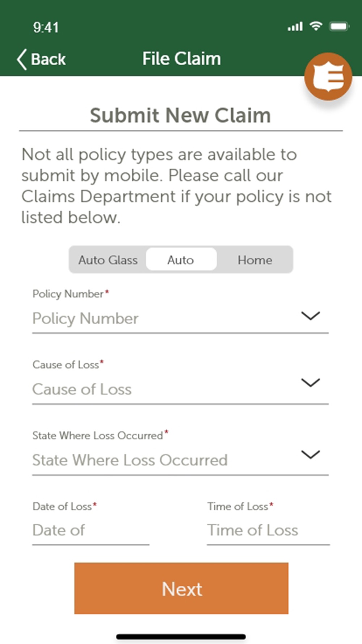Tap the cellular signal bars icon
Image resolution: width=362 pixels, height=644 pixels.
pos(295,26)
